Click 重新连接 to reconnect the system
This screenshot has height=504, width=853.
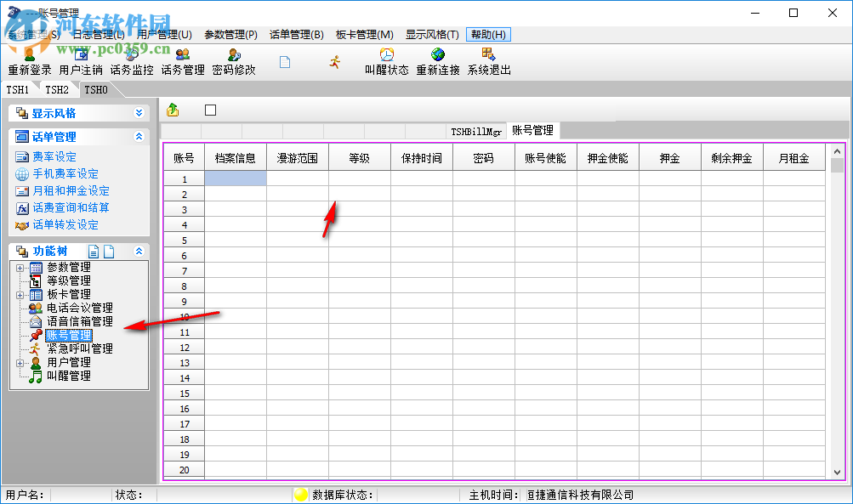coord(439,56)
